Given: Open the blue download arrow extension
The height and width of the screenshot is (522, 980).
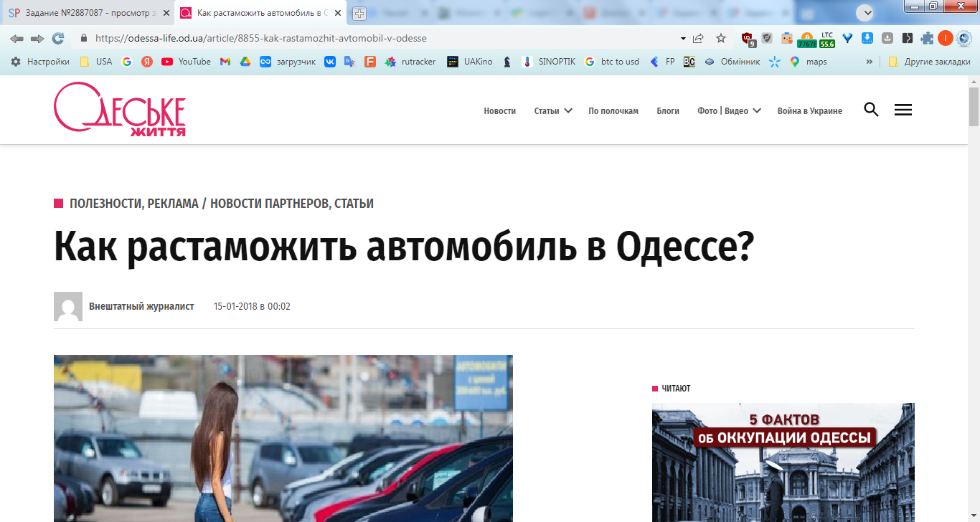Looking at the screenshot, I should tap(867, 39).
